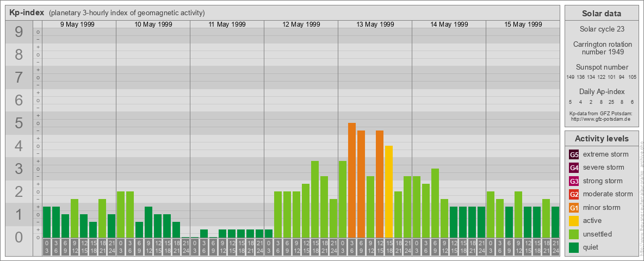This screenshot has height=261, width=644.
Task: Click the 15 May 0-3 green bar
Action: click(x=491, y=214)
